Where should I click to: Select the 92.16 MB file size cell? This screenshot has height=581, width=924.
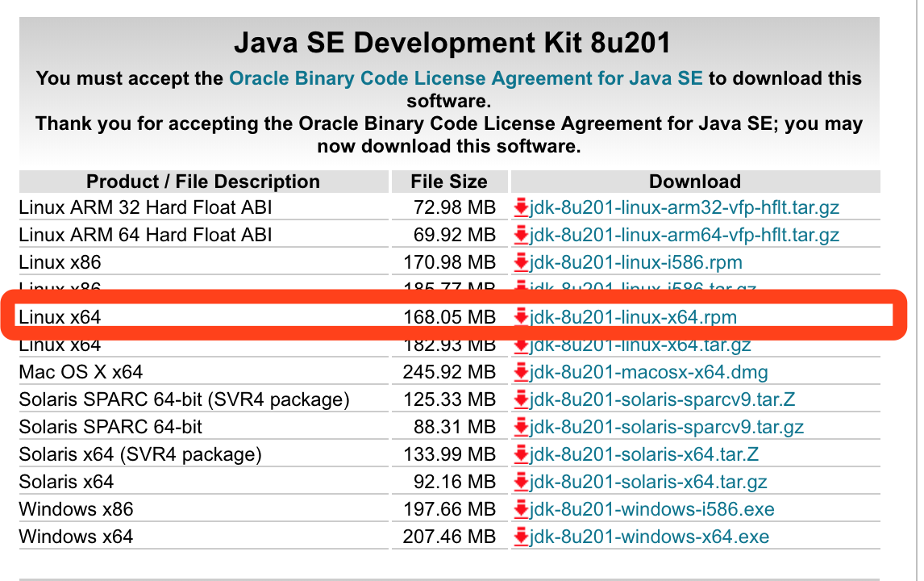(454, 482)
